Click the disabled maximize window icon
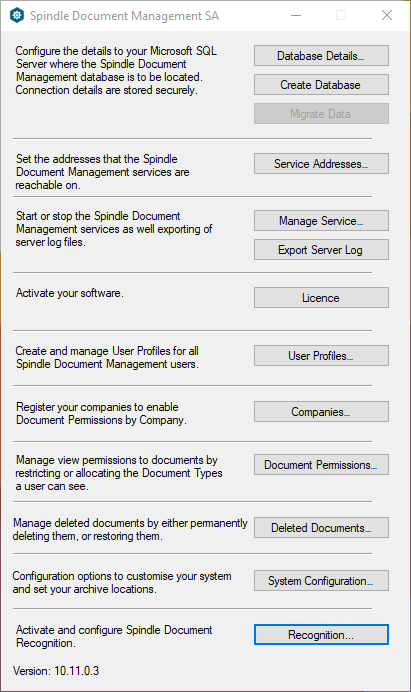This screenshot has width=411, height=692. [341, 15]
